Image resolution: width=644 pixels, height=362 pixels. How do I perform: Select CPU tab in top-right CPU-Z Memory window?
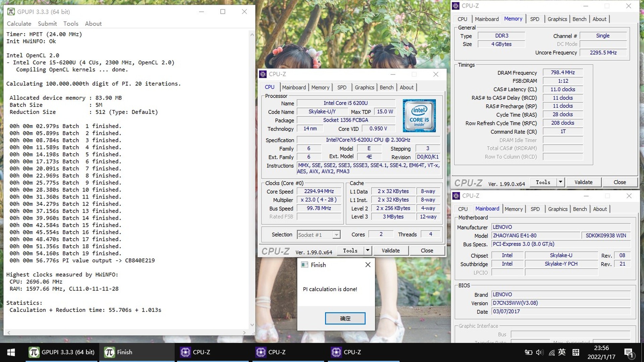click(462, 19)
